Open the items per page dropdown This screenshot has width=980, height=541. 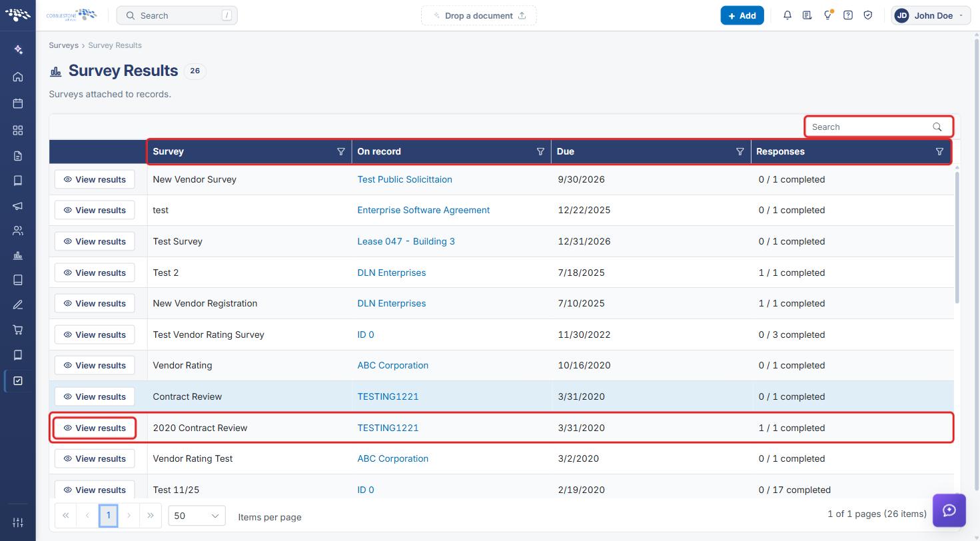(197, 516)
